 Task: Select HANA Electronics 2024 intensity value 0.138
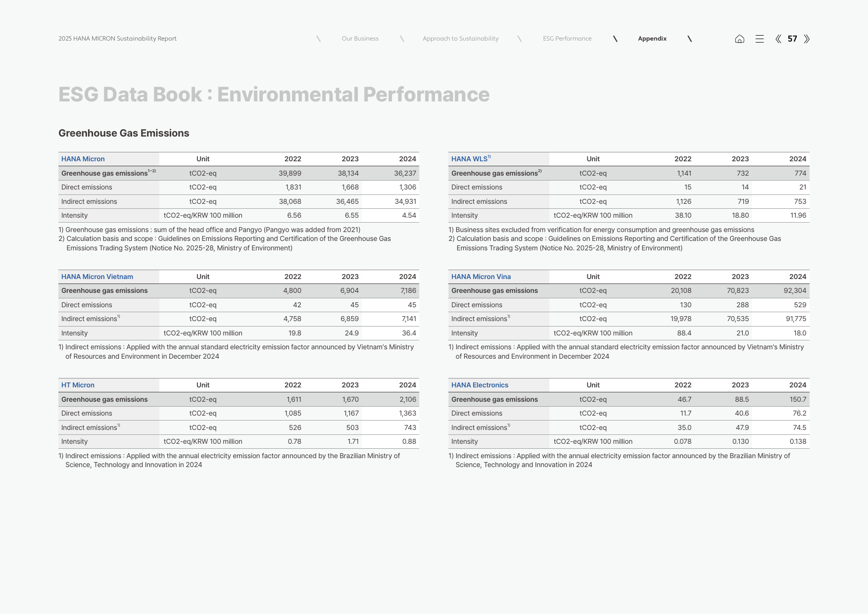798,441
